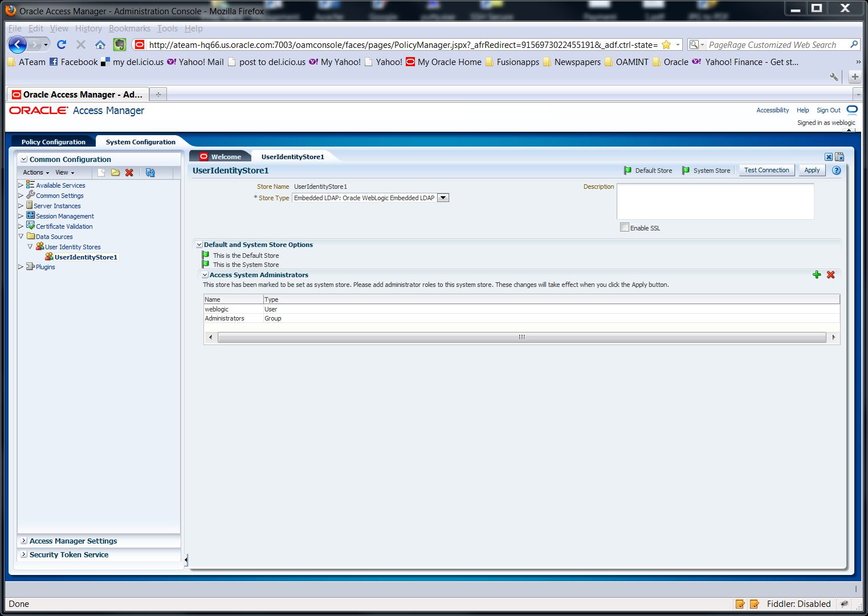Viewport: 868px width, 616px height.
Task: Click the red X Remove administrator icon
Action: (831, 275)
